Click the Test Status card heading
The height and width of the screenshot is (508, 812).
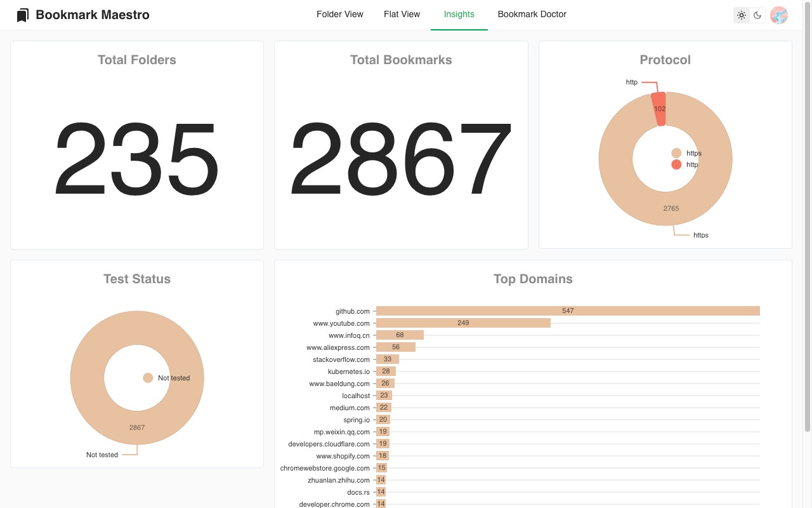137,279
